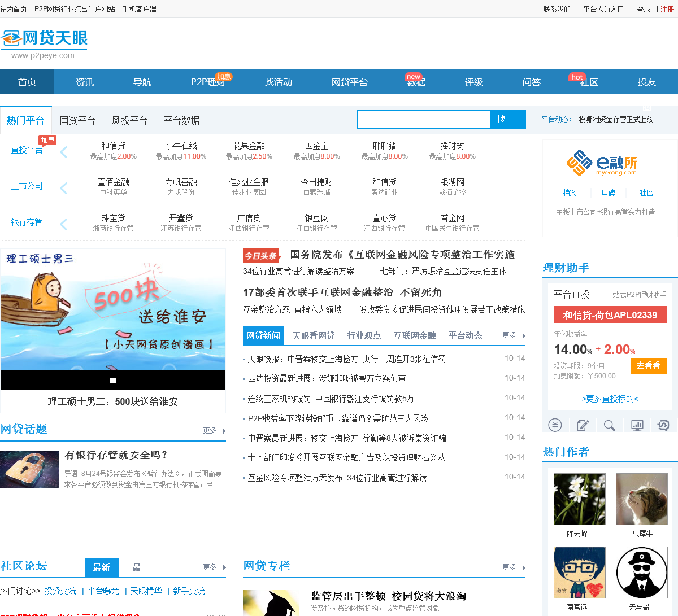Click left arrow beside 直投平台 row
Screen dimensions: 678x616
(63, 152)
